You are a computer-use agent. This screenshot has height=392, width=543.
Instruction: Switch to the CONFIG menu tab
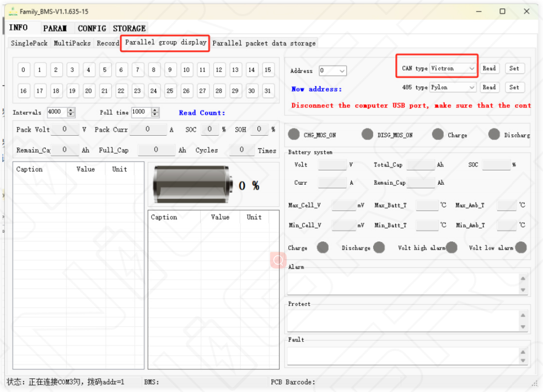(92, 28)
